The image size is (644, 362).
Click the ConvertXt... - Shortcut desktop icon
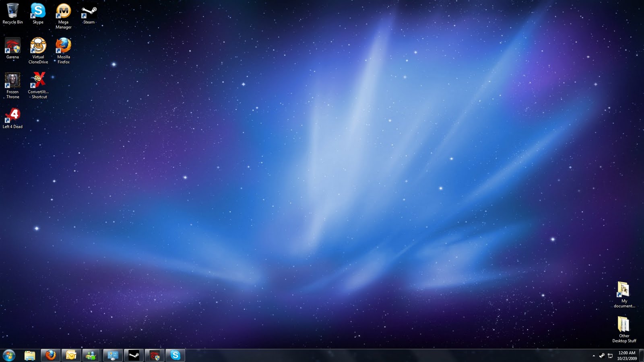coord(38,86)
